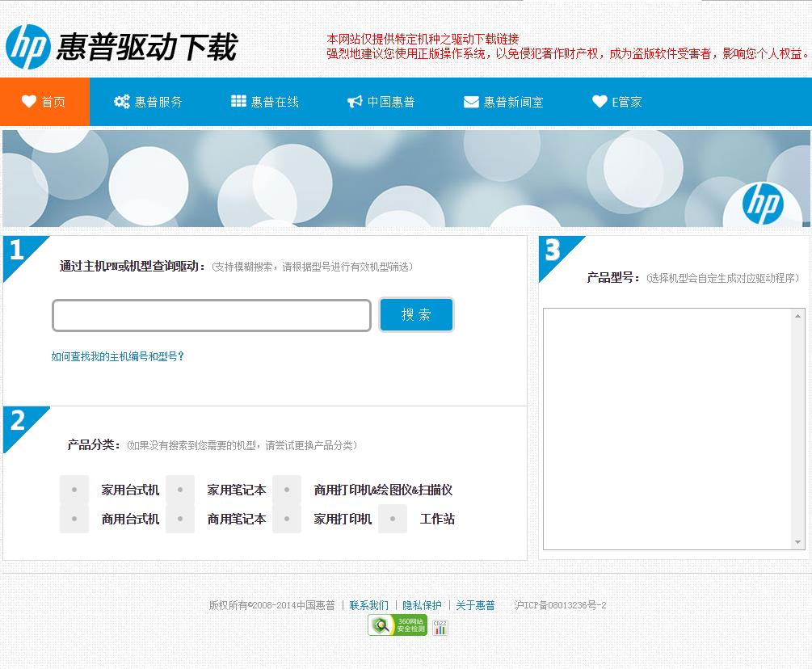
Task: Click the HP logo in the page header
Action: tap(28, 47)
